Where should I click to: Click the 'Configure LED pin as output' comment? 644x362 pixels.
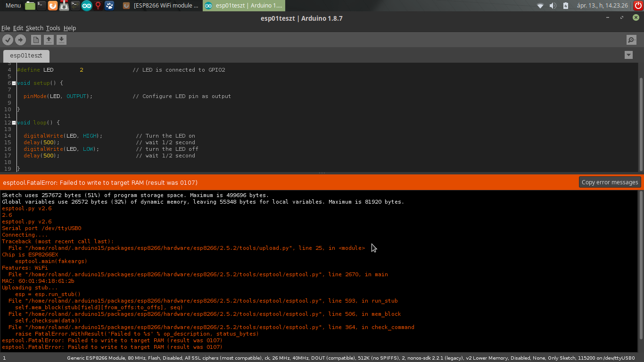pyautogui.click(x=182, y=96)
